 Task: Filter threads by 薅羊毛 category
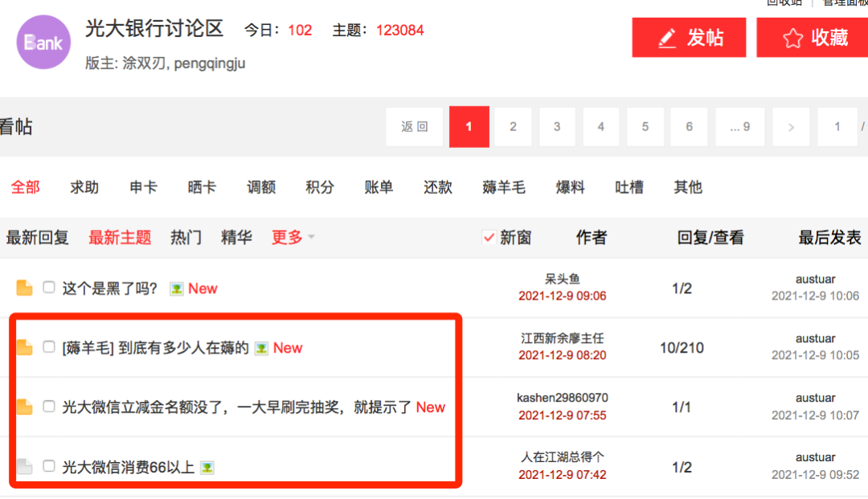504,187
